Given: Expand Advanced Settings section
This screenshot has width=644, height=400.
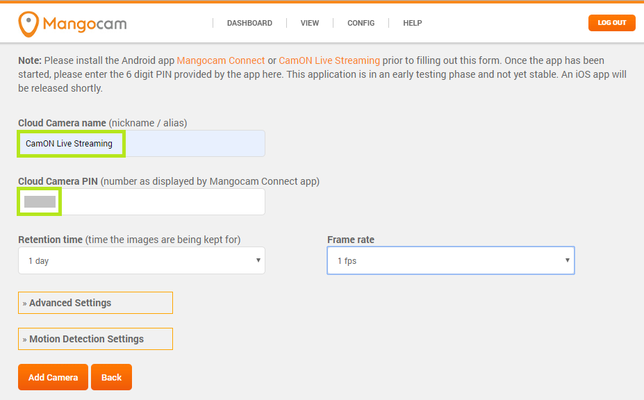Looking at the screenshot, I should (95, 303).
